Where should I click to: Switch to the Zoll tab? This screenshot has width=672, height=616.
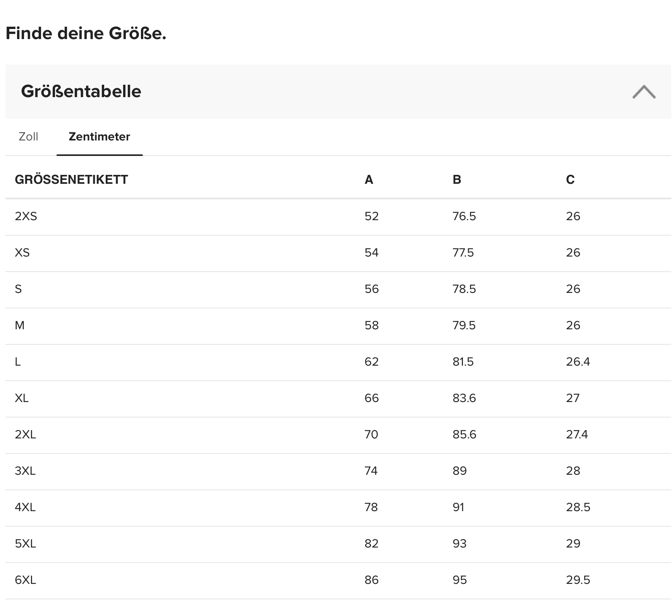coord(28,137)
